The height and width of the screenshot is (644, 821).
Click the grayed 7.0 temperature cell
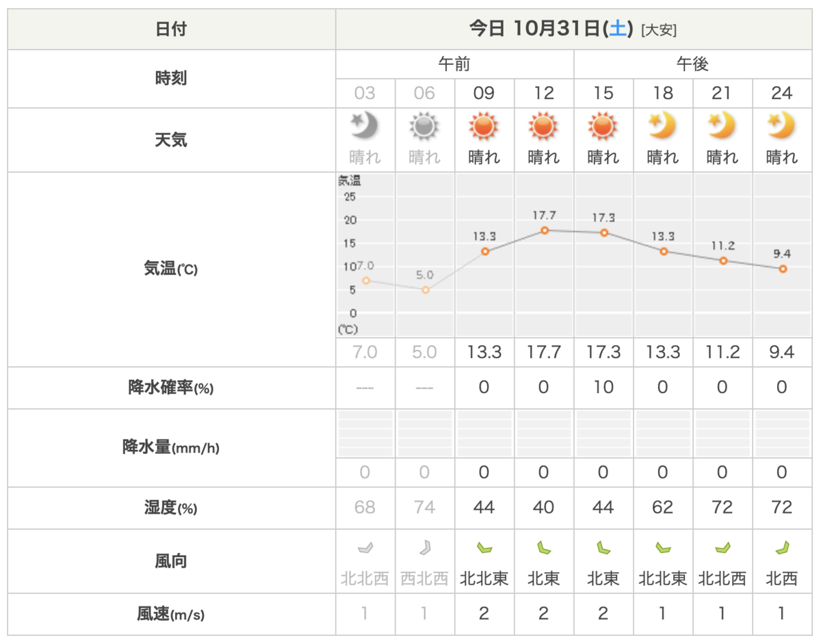pyautogui.click(x=365, y=352)
